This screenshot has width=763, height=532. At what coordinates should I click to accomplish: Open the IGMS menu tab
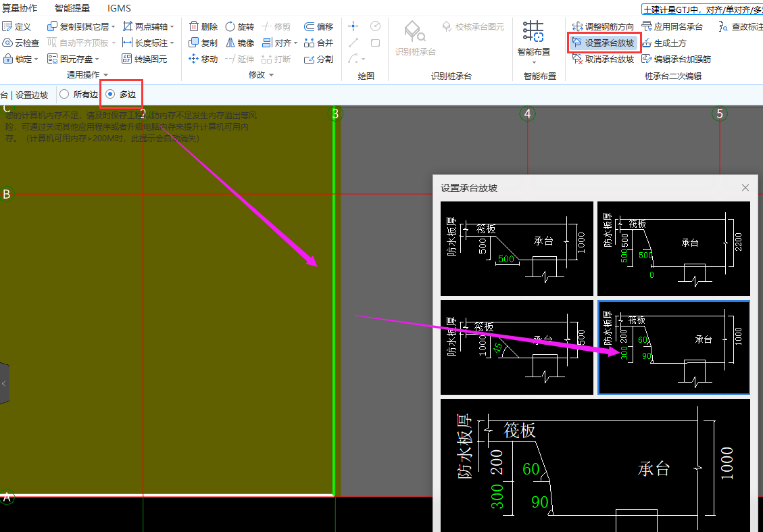pyautogui.click(x=119, y=8)
